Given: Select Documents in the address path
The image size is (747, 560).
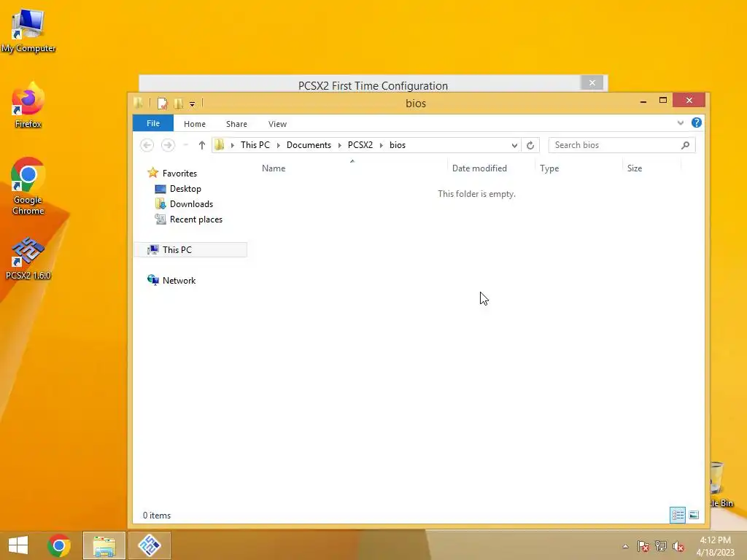Looking at the screenshot, I should click(x=309, y=145).
